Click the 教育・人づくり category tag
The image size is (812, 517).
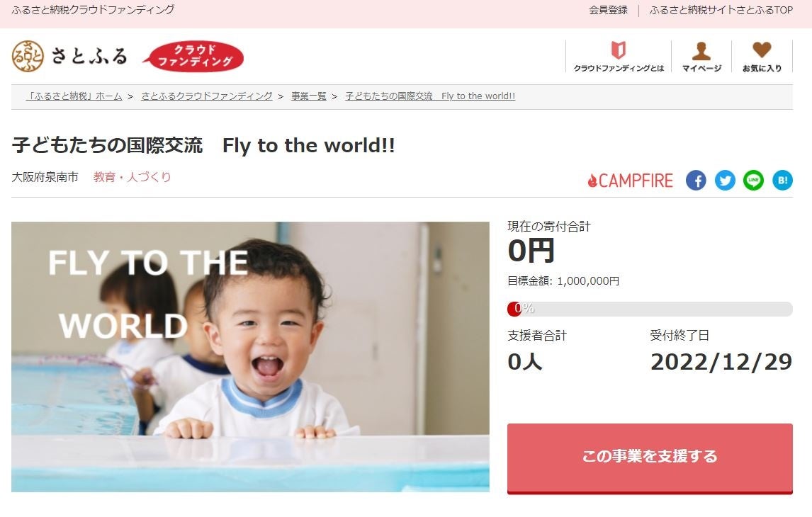tap(132, 177)
